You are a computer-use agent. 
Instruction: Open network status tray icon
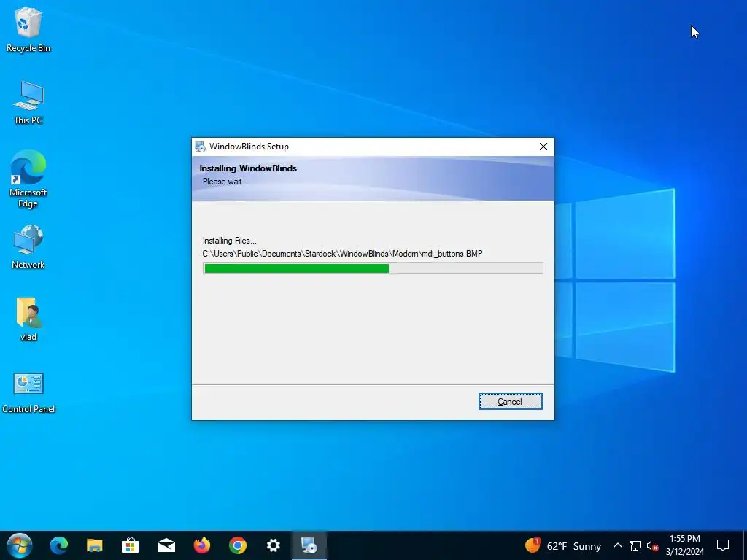tap(635, 545)
